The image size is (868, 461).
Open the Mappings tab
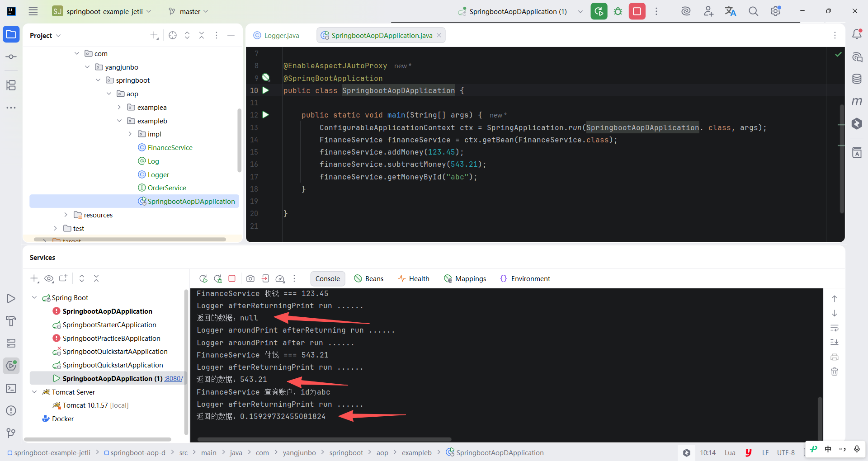pyautogui.click(x=465, y=278)
